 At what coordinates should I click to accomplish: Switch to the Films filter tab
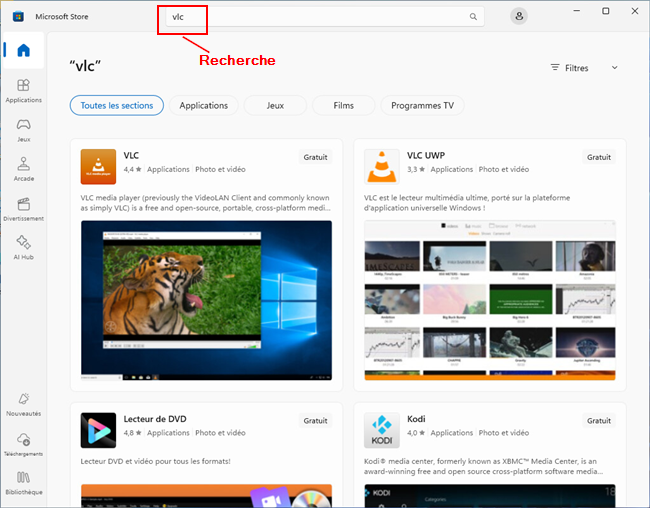click(344, 105)
